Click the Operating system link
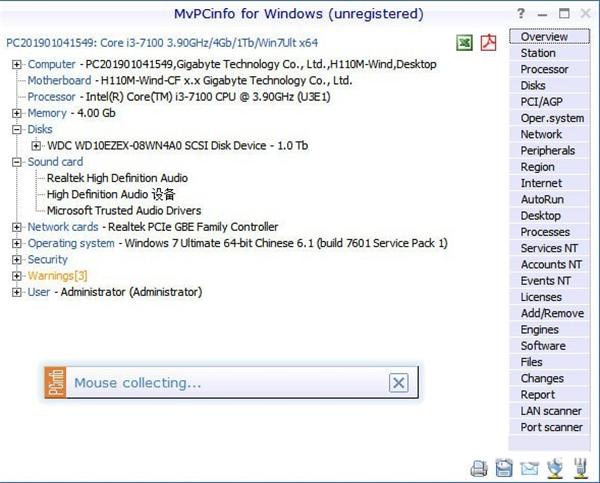 [x=71, y=243]
